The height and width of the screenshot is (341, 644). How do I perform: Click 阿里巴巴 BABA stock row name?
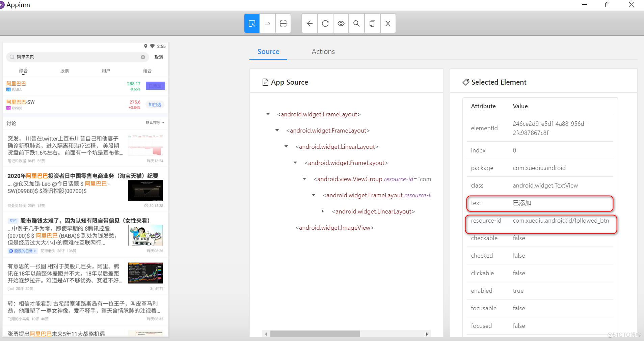point(16,84)
